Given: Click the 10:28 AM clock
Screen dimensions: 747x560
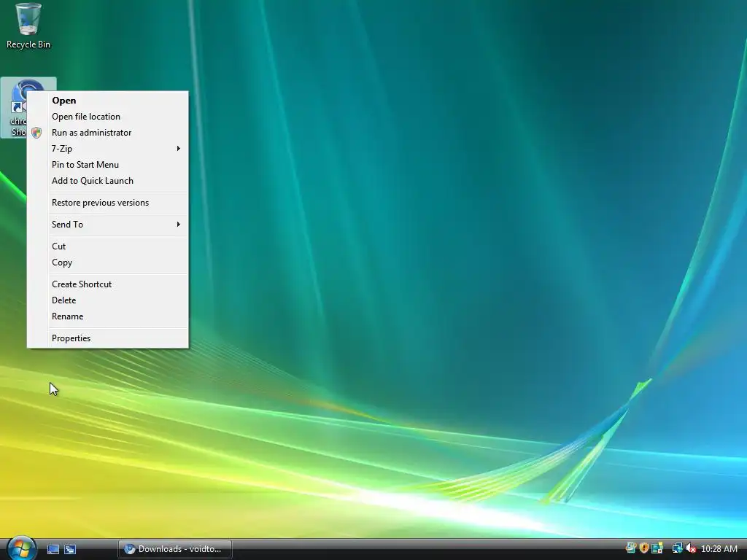Looking at the screenshot, I should (x=719, y=549).
